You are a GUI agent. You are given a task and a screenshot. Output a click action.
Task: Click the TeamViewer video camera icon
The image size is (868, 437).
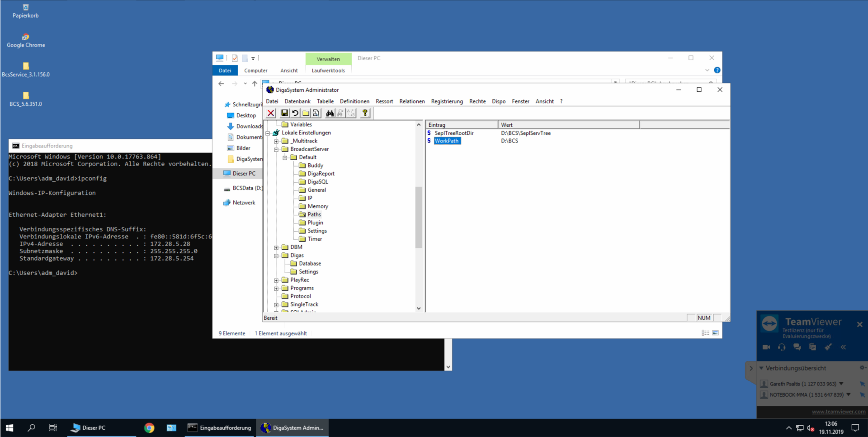pos(766,347)
